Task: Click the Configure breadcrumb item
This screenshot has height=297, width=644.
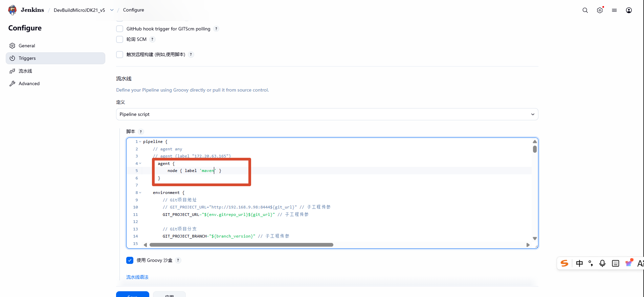Action: click(133, 10)
